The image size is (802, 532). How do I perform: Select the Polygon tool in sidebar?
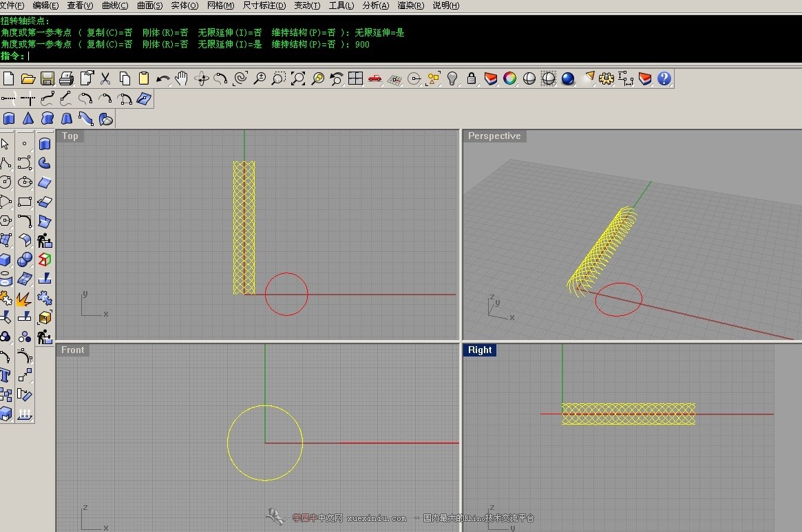pyautogui.click(x=6, y=221)
